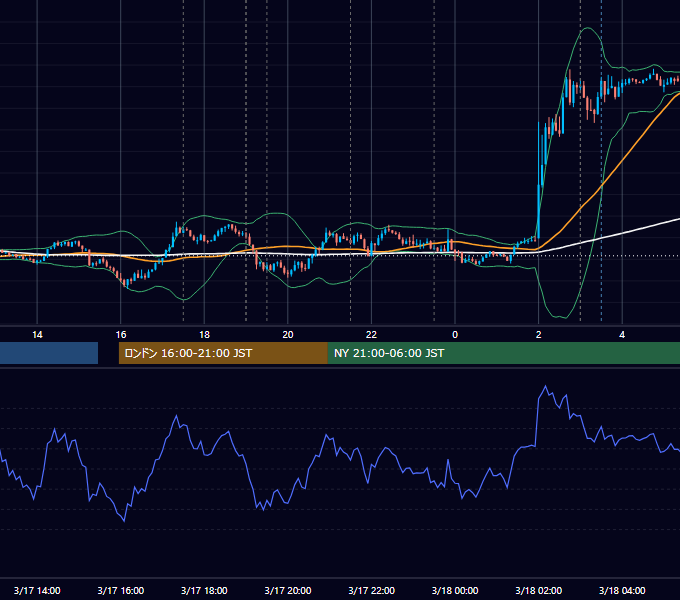Screen dimensions: 680x600
Task: Click the 3/17 16:00 time label
Action: click(121, 590)
